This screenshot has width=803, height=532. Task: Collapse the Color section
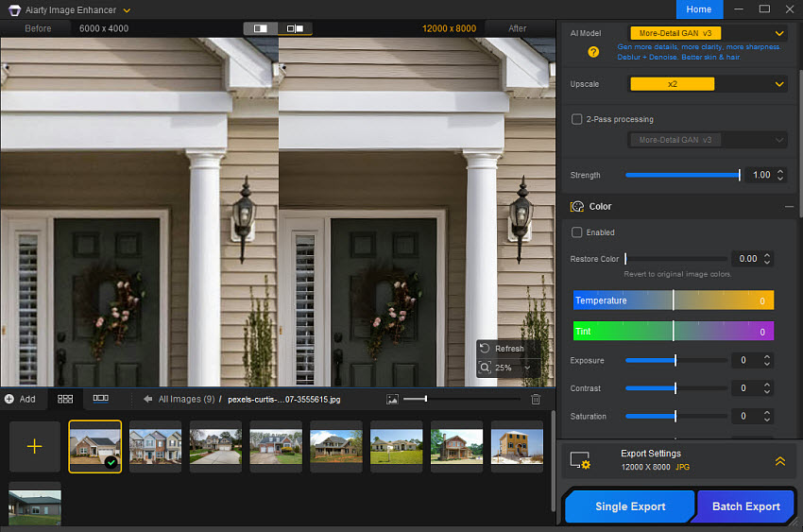789,206
